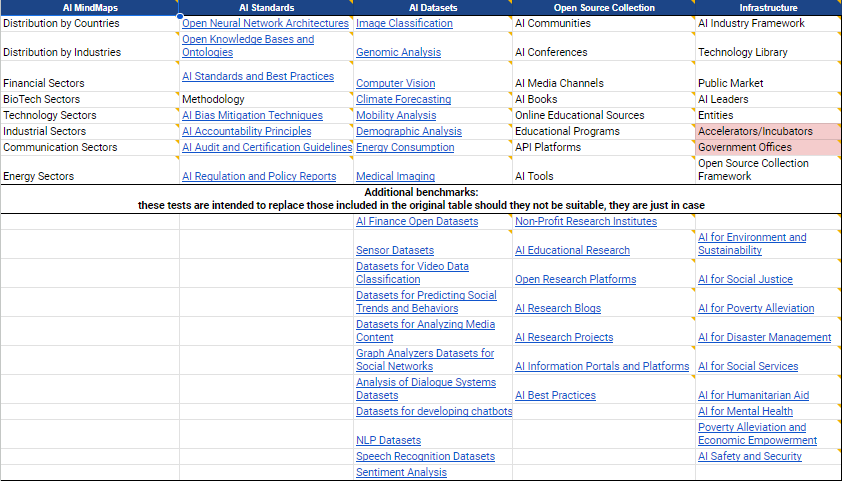Open the Climate Forecasting link

[x=403, y=99]
